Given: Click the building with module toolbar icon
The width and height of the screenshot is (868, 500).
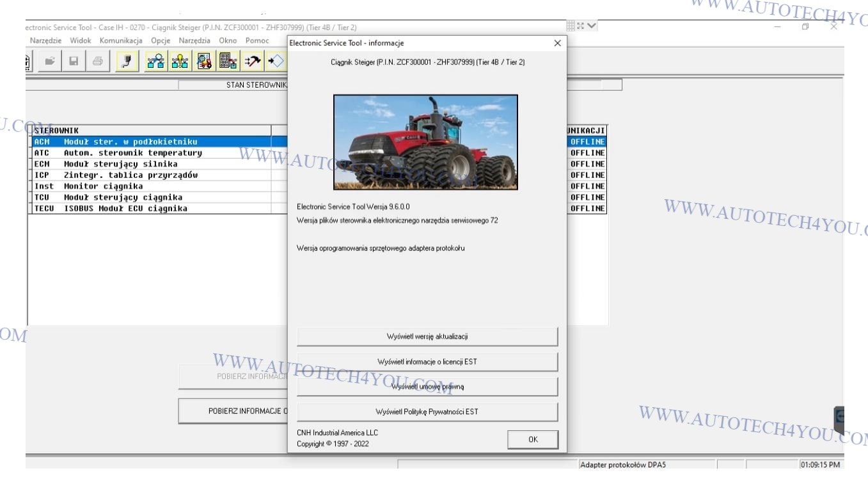Looking at the screenshot, I should pyautogui.click(x=228, y=61).
